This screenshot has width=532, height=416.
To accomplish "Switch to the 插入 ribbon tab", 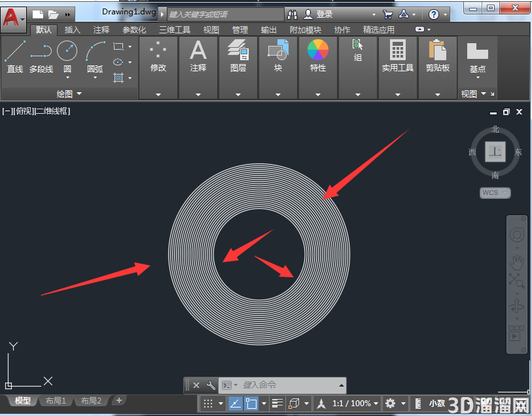I will pos(72,30).
